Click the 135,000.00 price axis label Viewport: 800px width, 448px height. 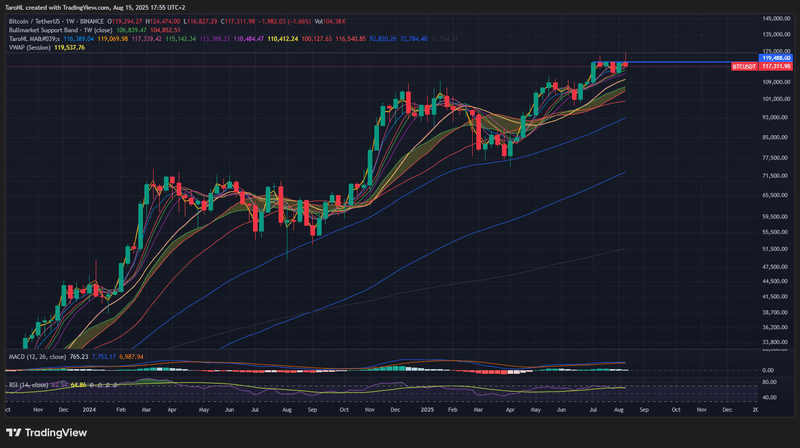(776, 35)
